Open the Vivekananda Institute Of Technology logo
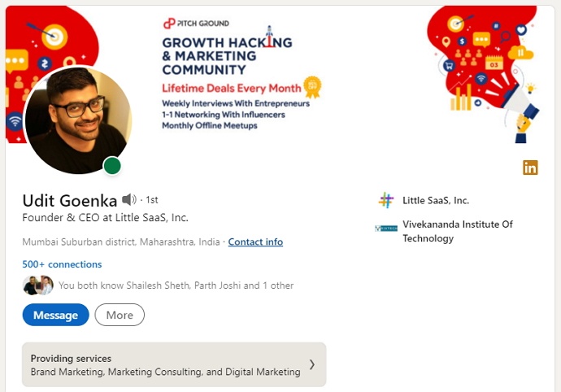The width and height of the screenshot is (561, 392). coord(386,228)
